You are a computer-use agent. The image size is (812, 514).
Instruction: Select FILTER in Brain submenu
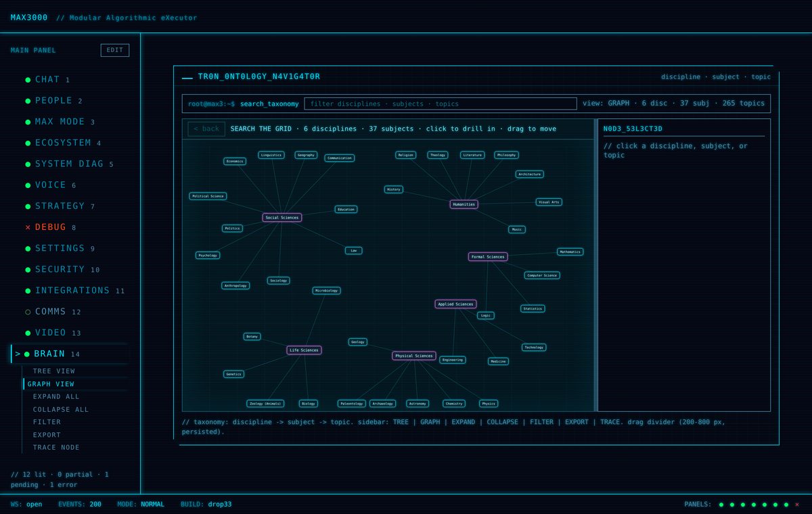pos(75,422)
